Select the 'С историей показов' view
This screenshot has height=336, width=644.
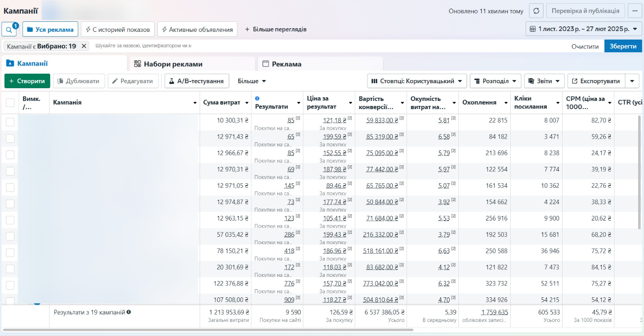118,30
